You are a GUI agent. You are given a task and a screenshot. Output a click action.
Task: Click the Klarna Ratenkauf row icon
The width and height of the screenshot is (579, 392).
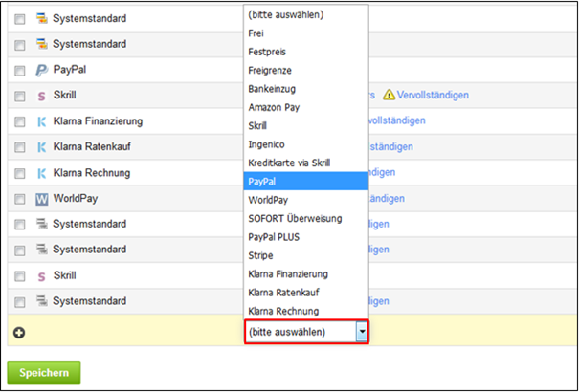click(42, 147)
